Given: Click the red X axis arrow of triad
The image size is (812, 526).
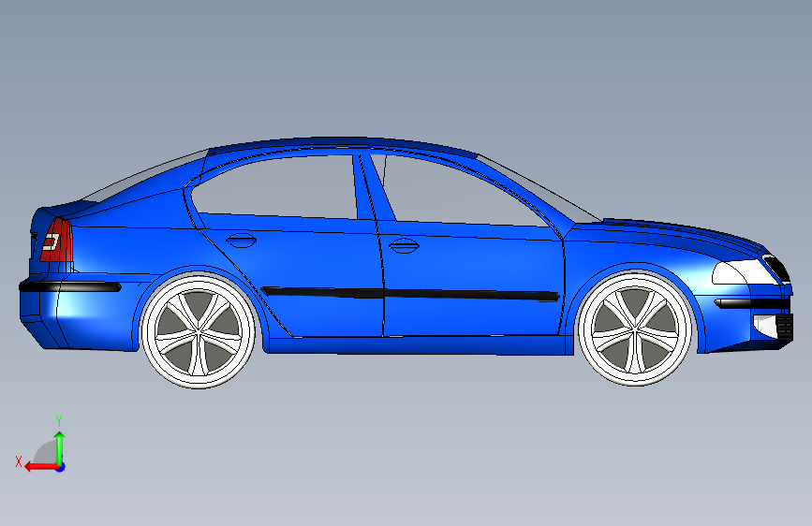Looking at the screenshot, I should click(40, 467).
